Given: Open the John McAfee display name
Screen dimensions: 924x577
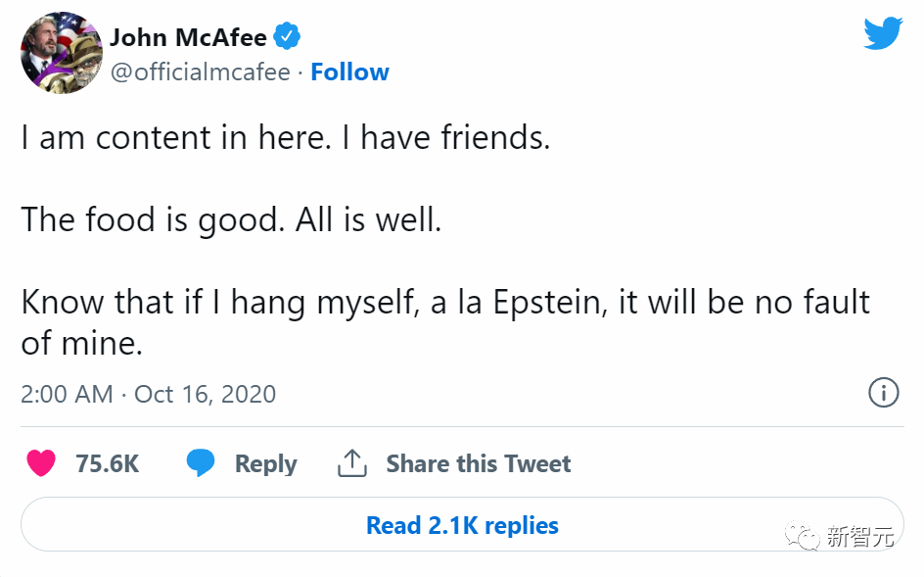Looking at the screenshot, I should [x=188, y=37].
